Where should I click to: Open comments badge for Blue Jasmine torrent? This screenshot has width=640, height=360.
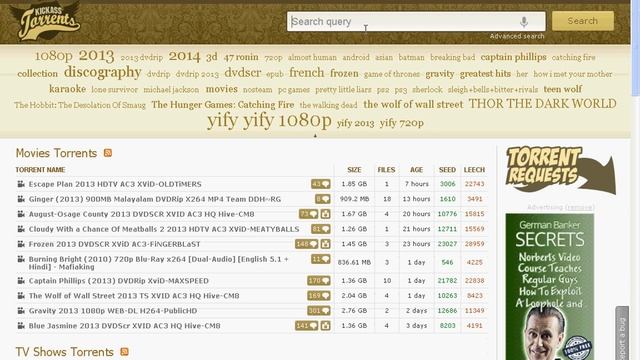tap(307, 326)
